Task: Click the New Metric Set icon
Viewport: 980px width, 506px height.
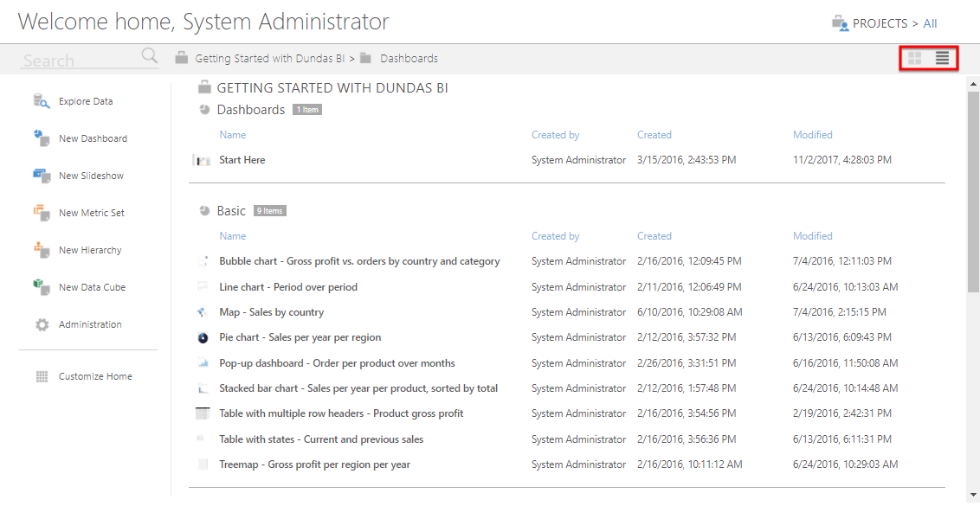Action: [x=42, y=213]
